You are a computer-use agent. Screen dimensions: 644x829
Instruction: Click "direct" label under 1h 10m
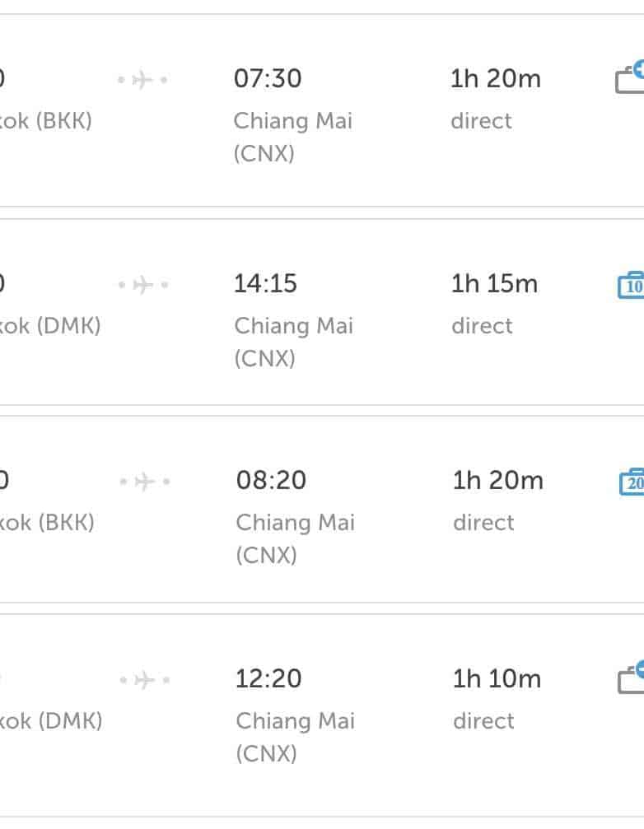[x=483, y=721]
